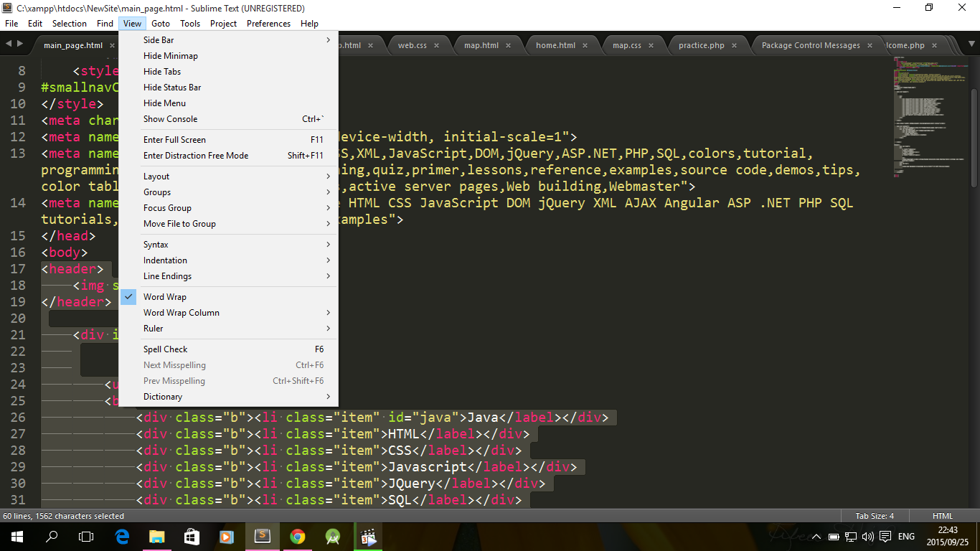This screenshot has width=980, height=551.
Task: Click next tab arrow in tab bar
Action: pos(19,44)
